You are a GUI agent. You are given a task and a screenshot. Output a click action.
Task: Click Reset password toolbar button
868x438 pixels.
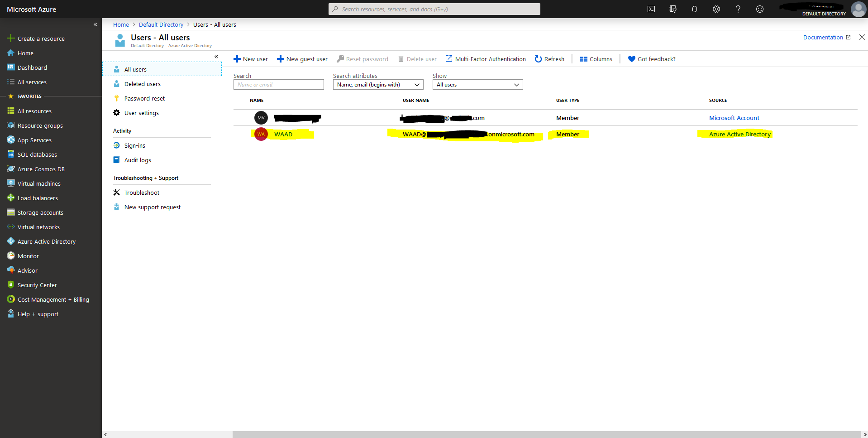point(362,59)
